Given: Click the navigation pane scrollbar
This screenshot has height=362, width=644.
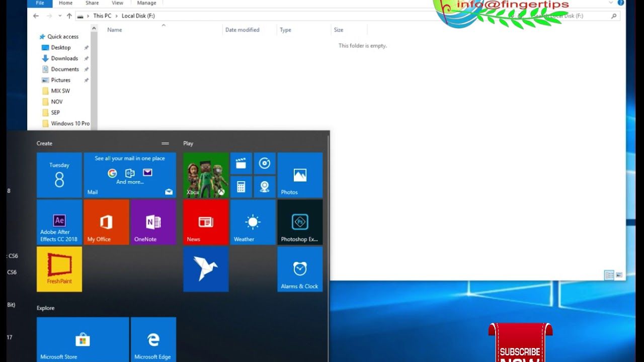Looking at the screenshot, I should click(x=94, y=78).
